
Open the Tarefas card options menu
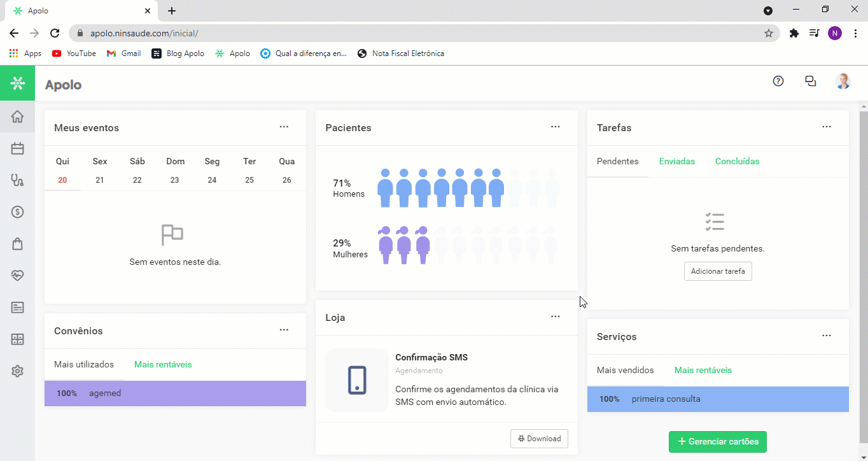(827, 127)
